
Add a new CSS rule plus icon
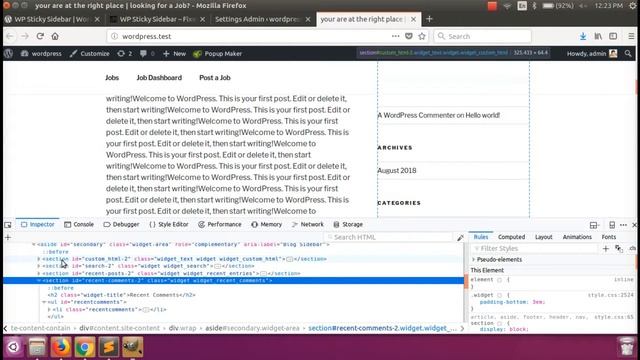pos(606,249)
